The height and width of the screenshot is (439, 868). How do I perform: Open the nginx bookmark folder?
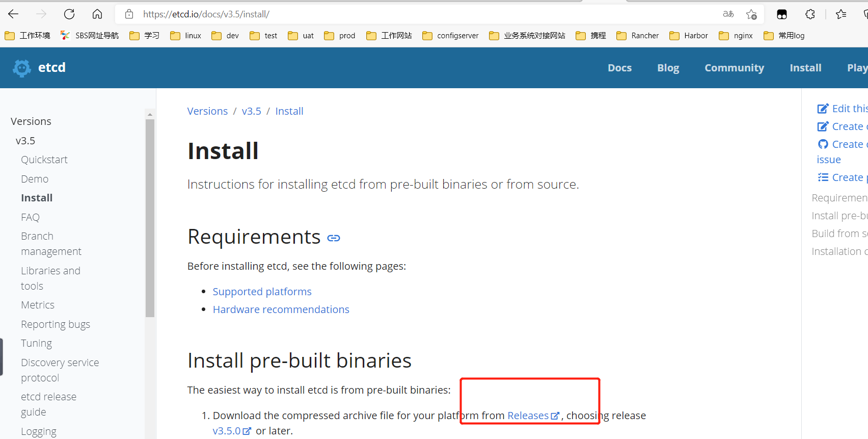(736, 36)
